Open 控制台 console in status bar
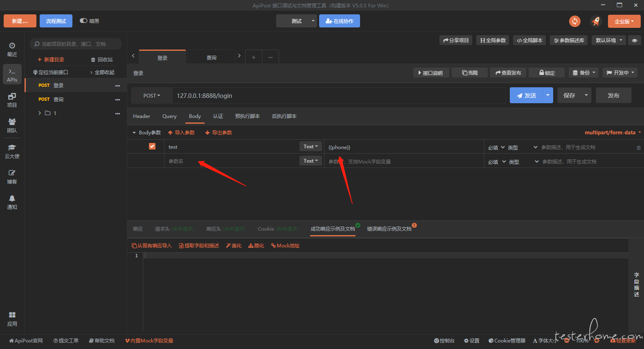The image size is (644, 349). pos(444,341)
